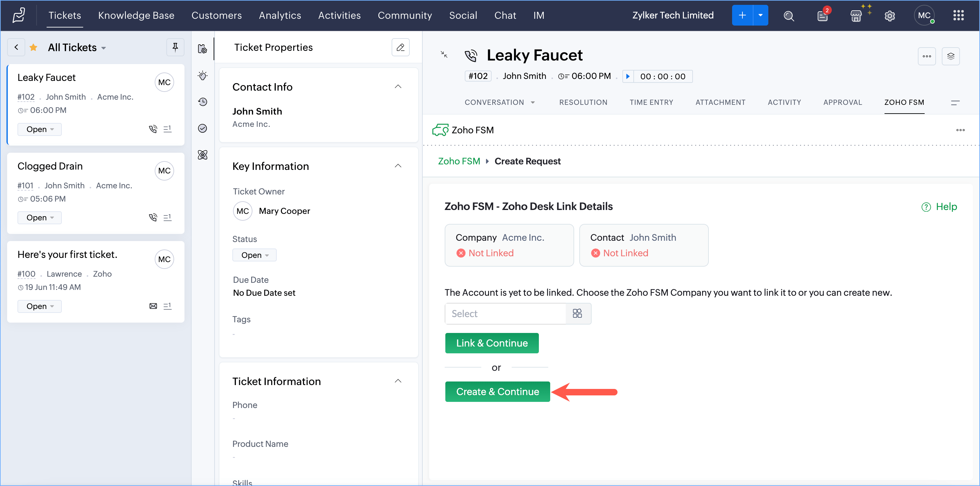The image size is (980, 486).
Task: Open the setup gear icon
Action: (x=889, y=16)
